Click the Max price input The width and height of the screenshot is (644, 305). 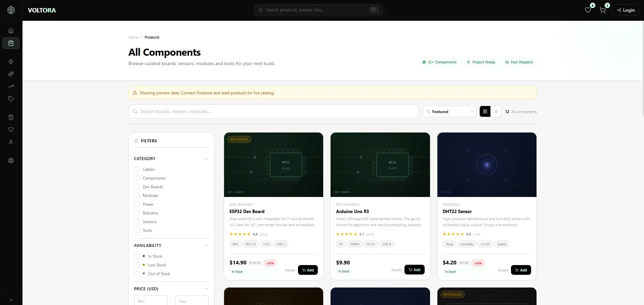pos(192,301)
